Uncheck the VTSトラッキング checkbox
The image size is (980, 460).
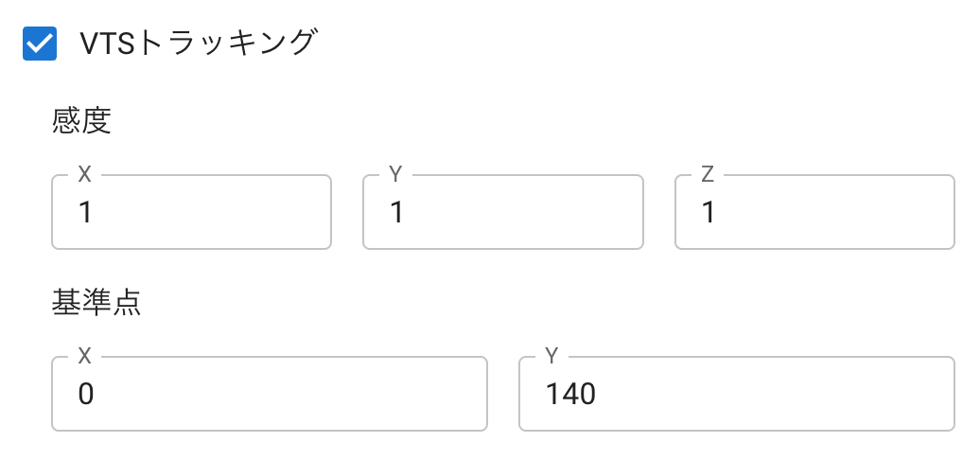pos(40,44)
